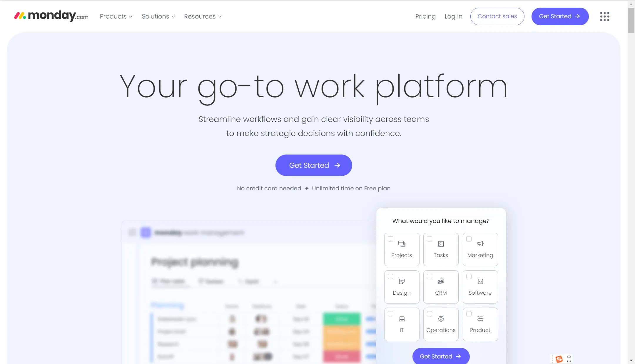Click the monday.com logo link
Viewport: 635px width, 364px height.
(51, 16)
